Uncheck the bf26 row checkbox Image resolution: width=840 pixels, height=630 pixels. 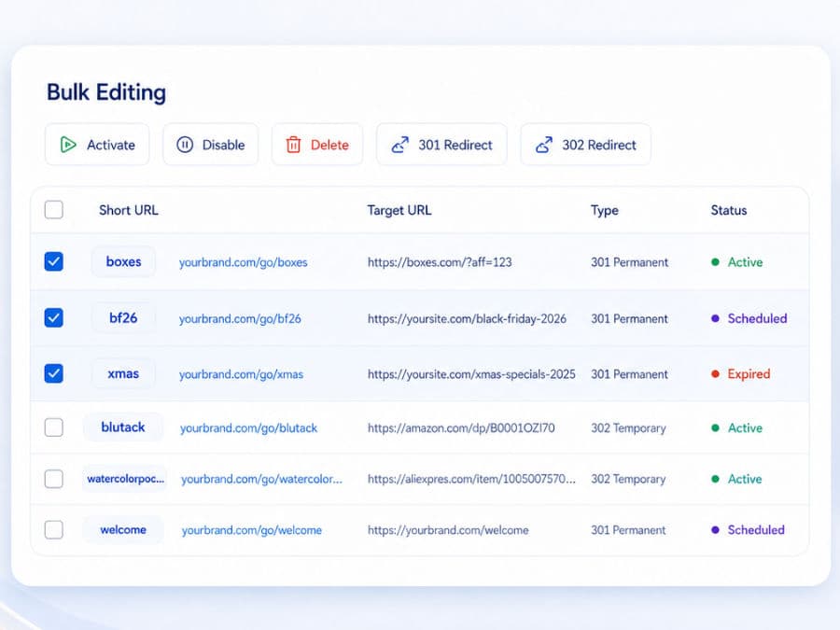(x=53, y=317)
